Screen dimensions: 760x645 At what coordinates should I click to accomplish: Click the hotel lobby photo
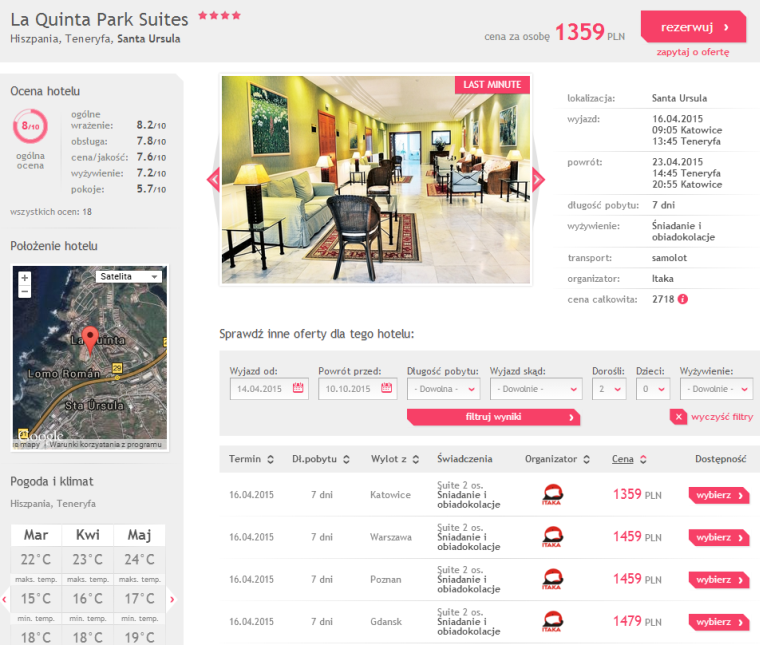[x=375, y=180]
